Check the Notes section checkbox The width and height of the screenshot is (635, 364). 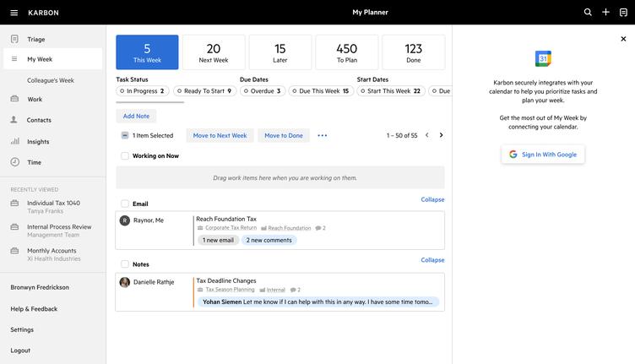click(x=125, y=264)
